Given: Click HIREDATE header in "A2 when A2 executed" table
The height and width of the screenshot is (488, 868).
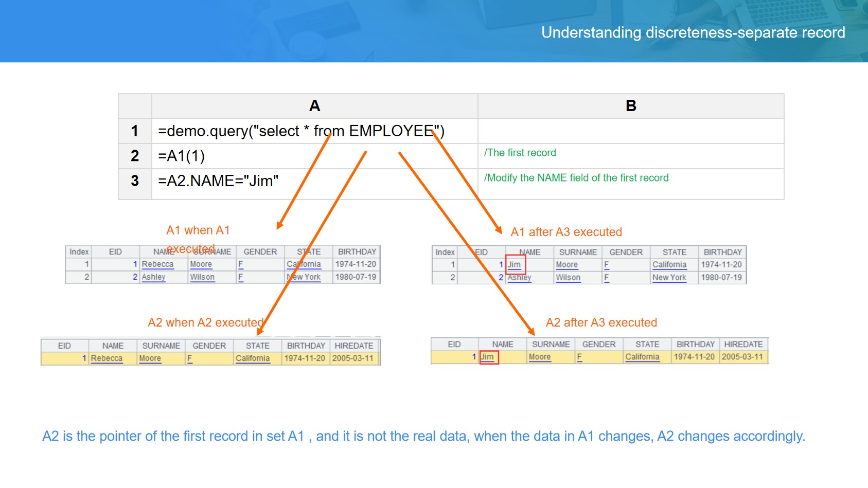Looking at the screenshot, I should click(353, 346).
